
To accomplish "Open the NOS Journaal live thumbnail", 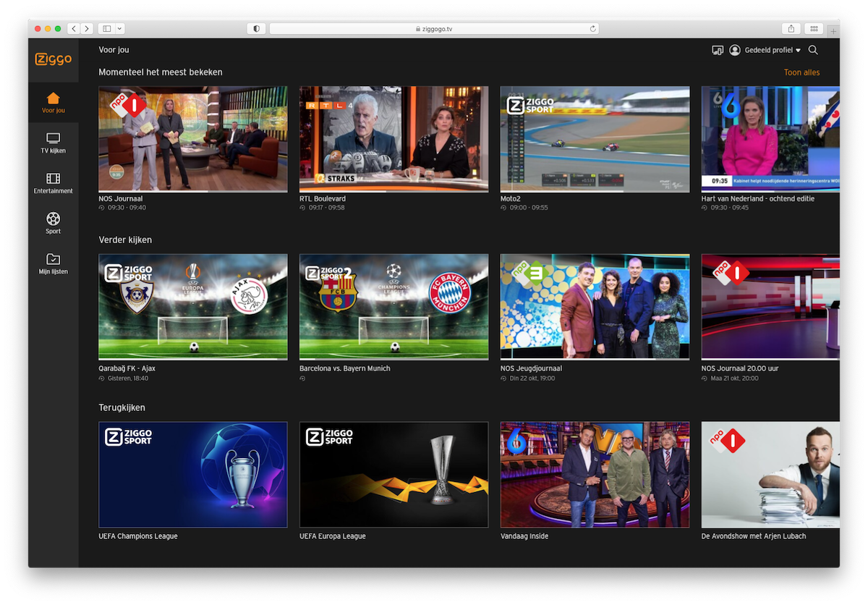I will 192,139.
